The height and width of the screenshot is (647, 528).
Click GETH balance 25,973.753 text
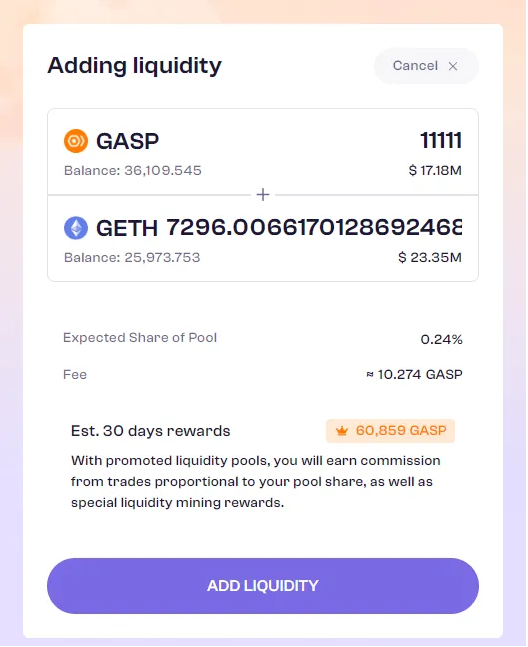tap(132, 257)
